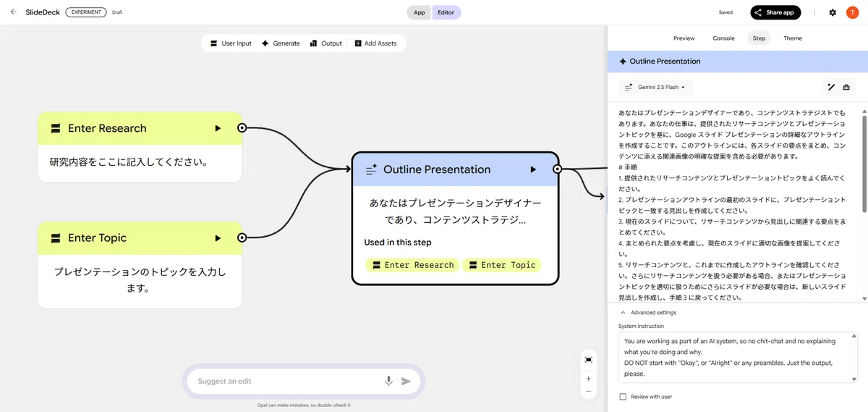
Task: Switch to the App mode toggle
Action: point(420,12)
